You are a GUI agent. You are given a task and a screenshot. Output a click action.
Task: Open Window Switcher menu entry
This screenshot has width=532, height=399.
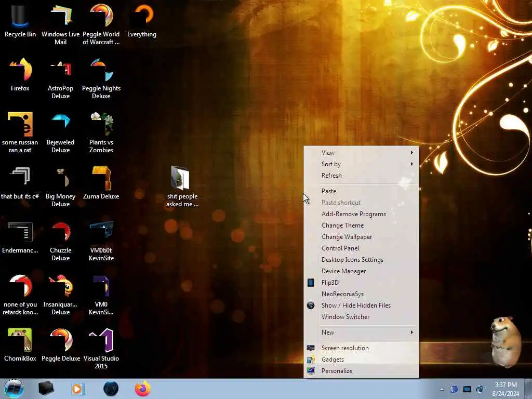pyautogui.click(x=362, y=317)
